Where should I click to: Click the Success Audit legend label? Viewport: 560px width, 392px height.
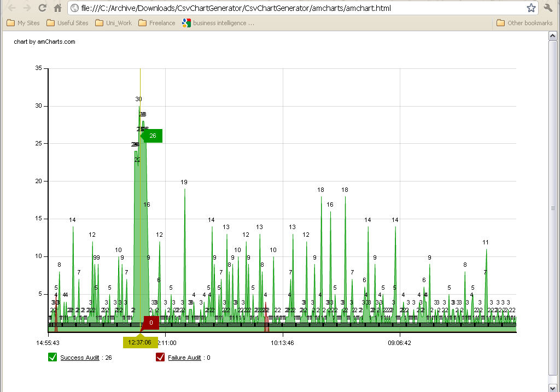pos(80,358)
